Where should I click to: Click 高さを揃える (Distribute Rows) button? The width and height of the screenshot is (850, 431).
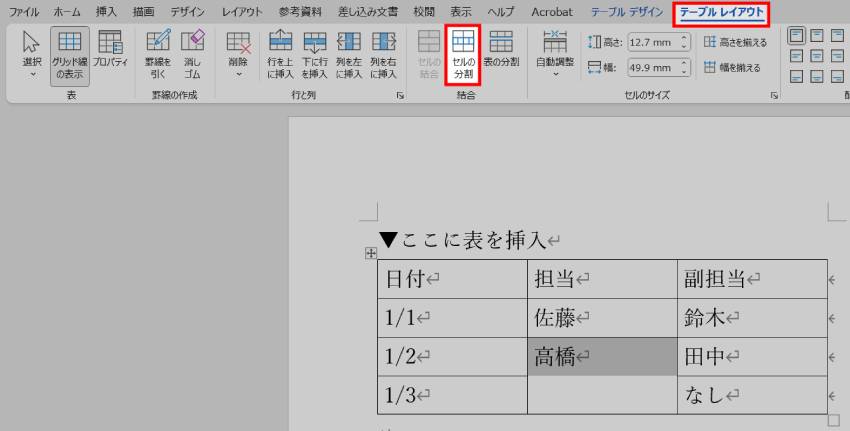[731, 41]
